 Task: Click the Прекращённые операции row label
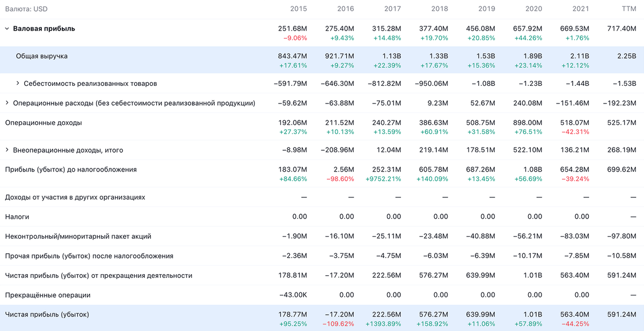pyautogui.click(x=48, y=295)
